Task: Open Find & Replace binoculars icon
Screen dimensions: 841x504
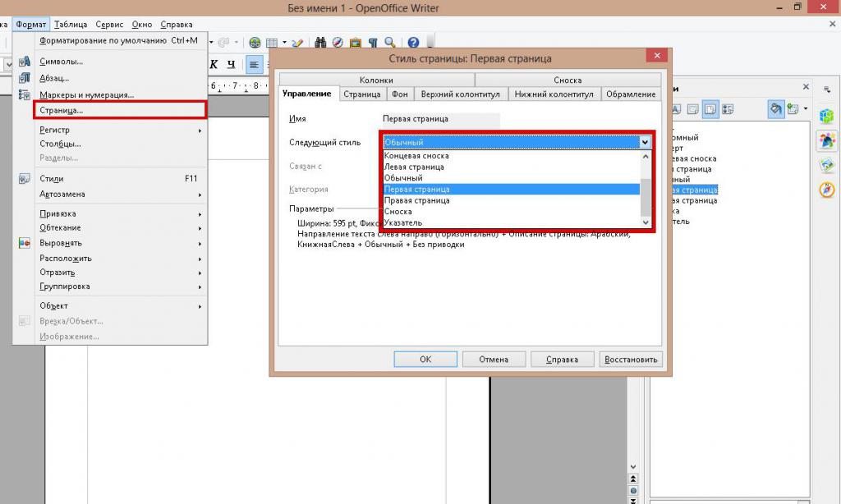Action: point(320,43)
